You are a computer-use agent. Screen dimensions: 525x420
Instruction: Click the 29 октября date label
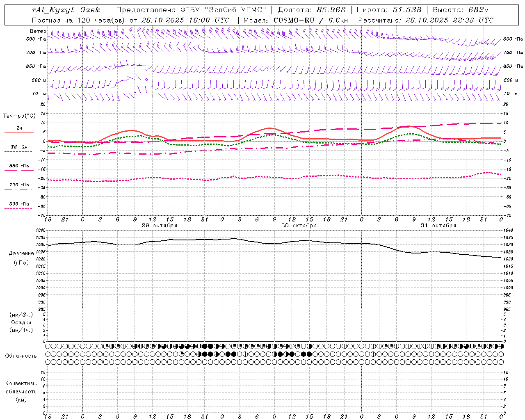(x=160, y=226)
